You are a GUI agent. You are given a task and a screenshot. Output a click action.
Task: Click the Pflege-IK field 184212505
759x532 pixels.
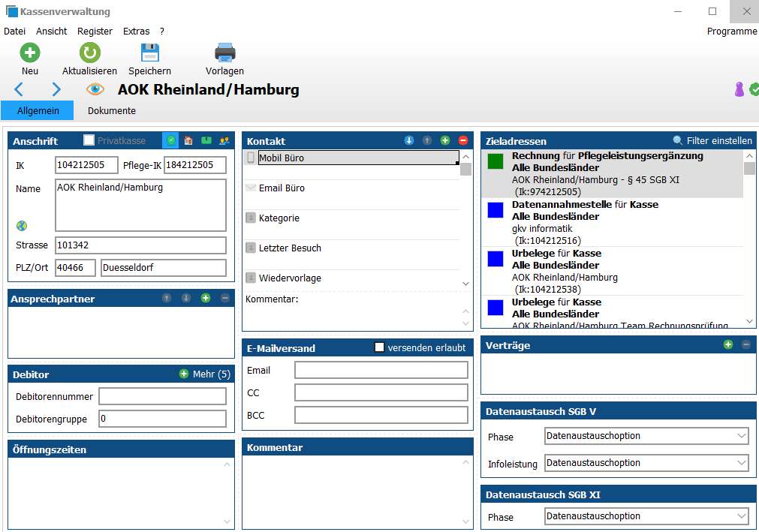195,165
